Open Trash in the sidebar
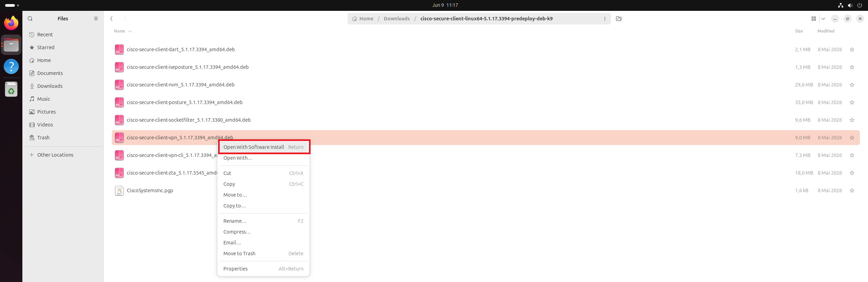Viewport: 868px width, 282px height. point(63,138)
